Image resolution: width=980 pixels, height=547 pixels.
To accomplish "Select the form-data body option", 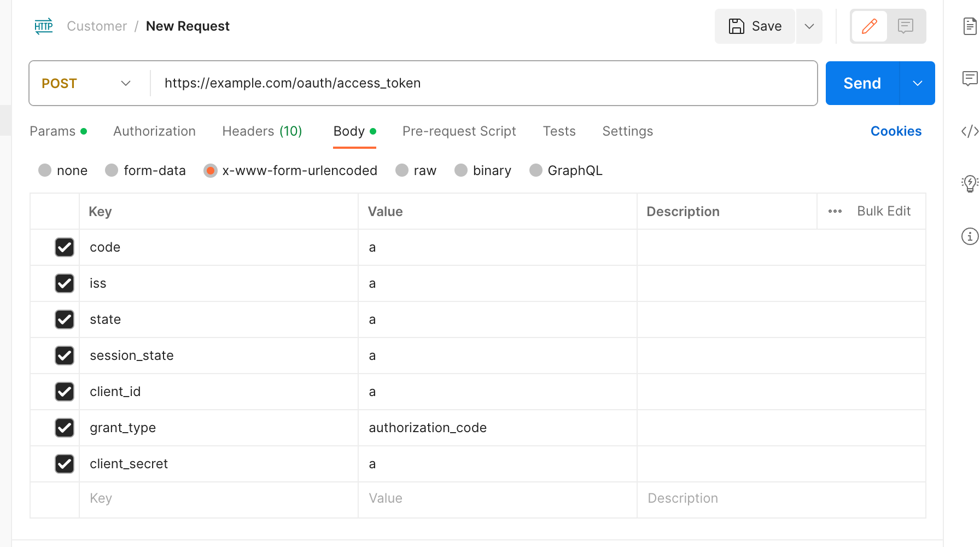I will click(x=112, y=170).
